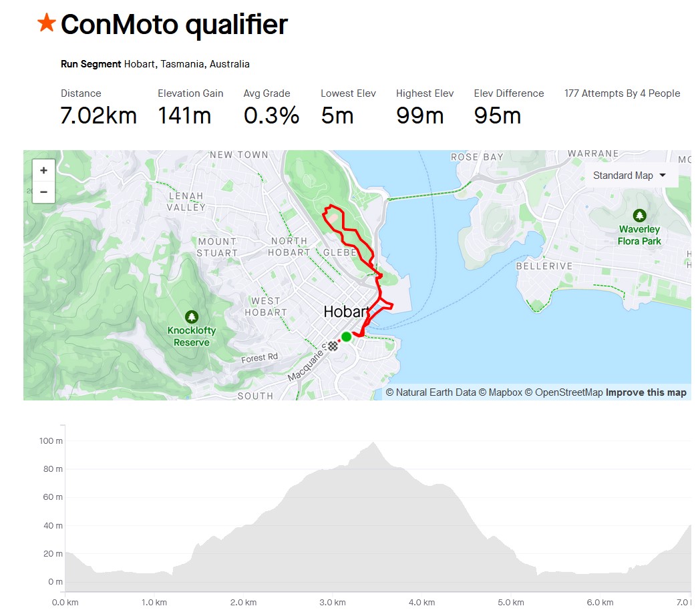
Task: Click the 5.0 km axis label
Action: coord(510,602)
